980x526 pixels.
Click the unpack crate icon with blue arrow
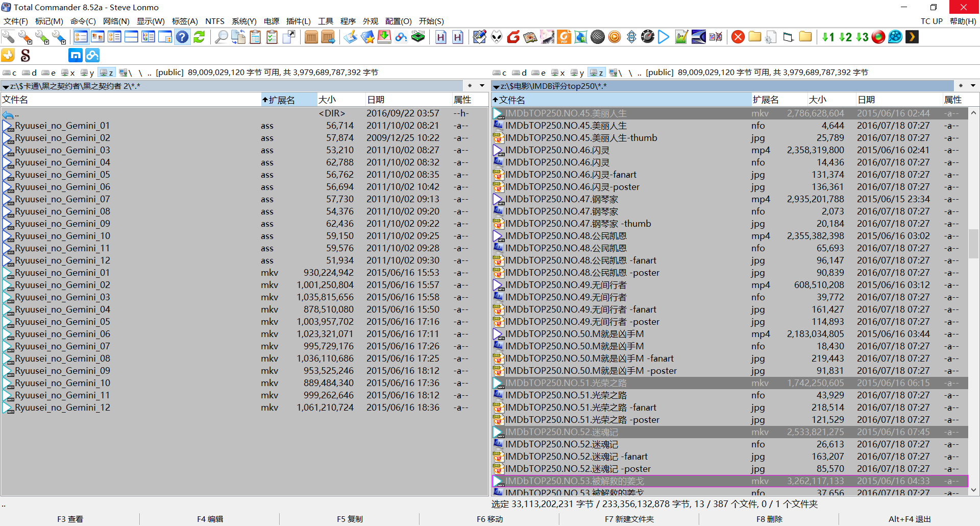328,37
